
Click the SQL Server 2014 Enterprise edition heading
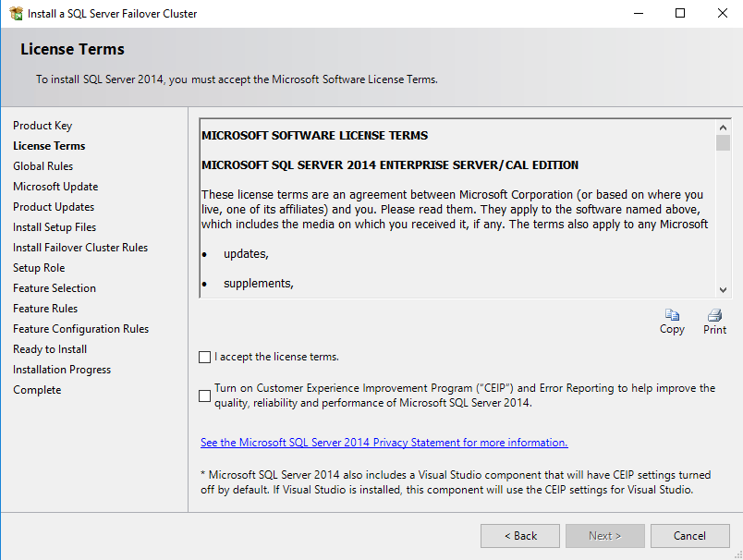click(x=390, y=165)
